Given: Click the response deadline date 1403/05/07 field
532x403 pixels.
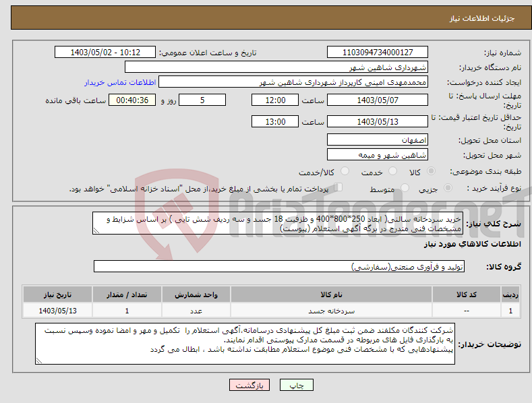Looking at the screenshot, I should 378,100.
